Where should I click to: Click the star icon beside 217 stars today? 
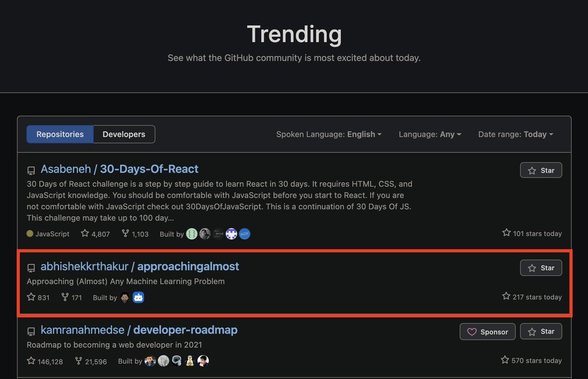coord(506,296)
